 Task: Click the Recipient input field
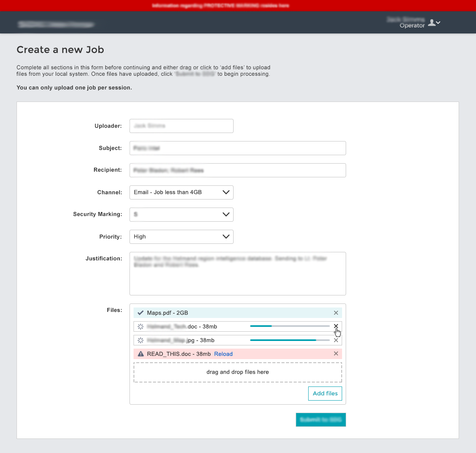point(237,170)
